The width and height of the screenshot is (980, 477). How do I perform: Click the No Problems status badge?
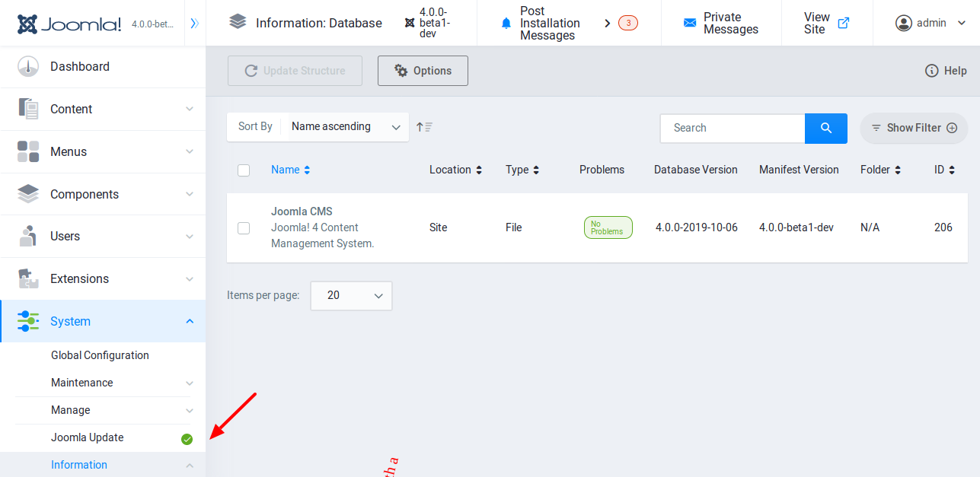click(x=608, y=227)
